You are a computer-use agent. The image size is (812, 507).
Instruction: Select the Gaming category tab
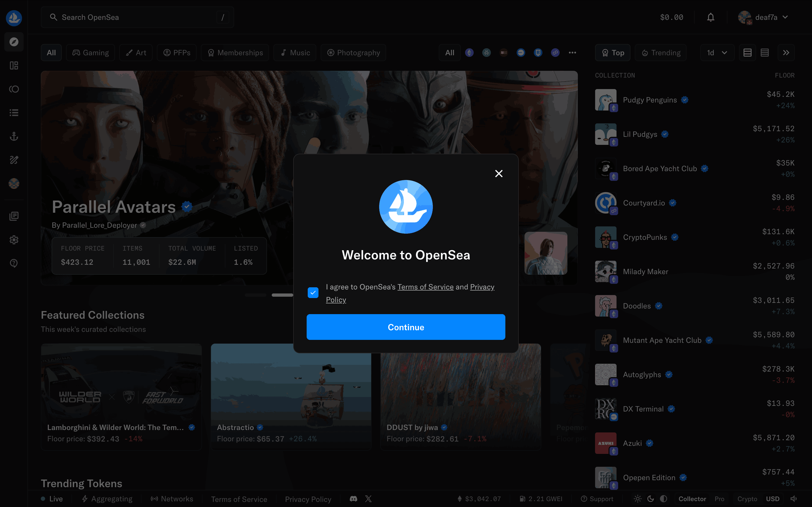click(x=90, y=53)
